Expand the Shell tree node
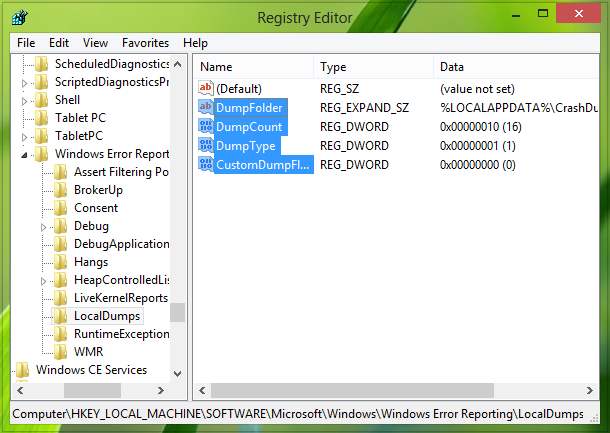The width and height of the screenshot is (610, 433). click(24, 101)
